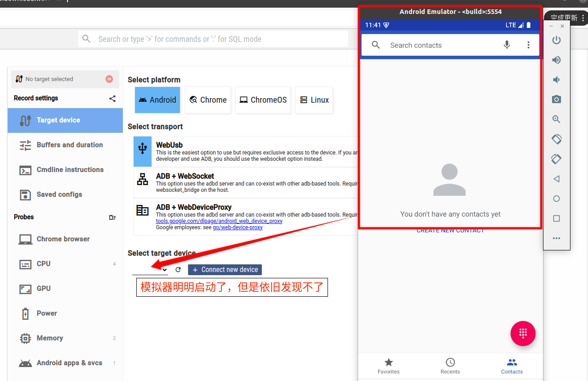
Task: Focus the Perfetto search or command box
Action: (x=213, y=39)
